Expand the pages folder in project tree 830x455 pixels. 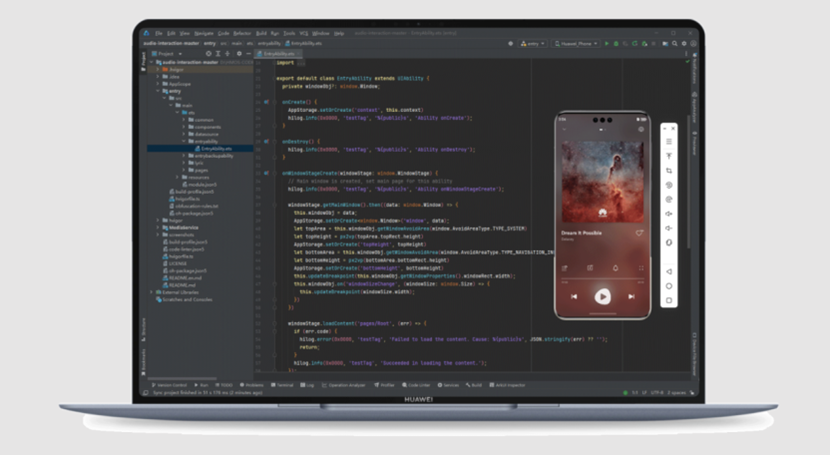click(x=183, y=169)
